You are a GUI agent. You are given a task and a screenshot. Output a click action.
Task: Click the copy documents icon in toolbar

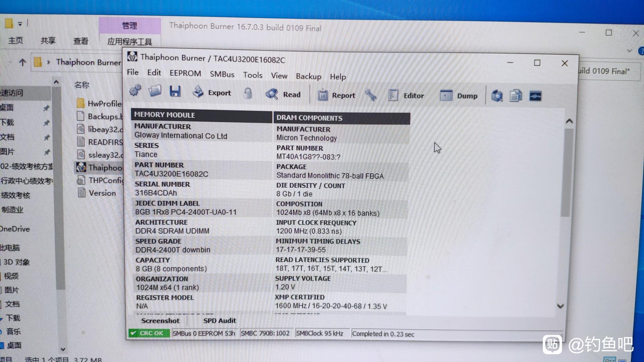tap(516, 96)
